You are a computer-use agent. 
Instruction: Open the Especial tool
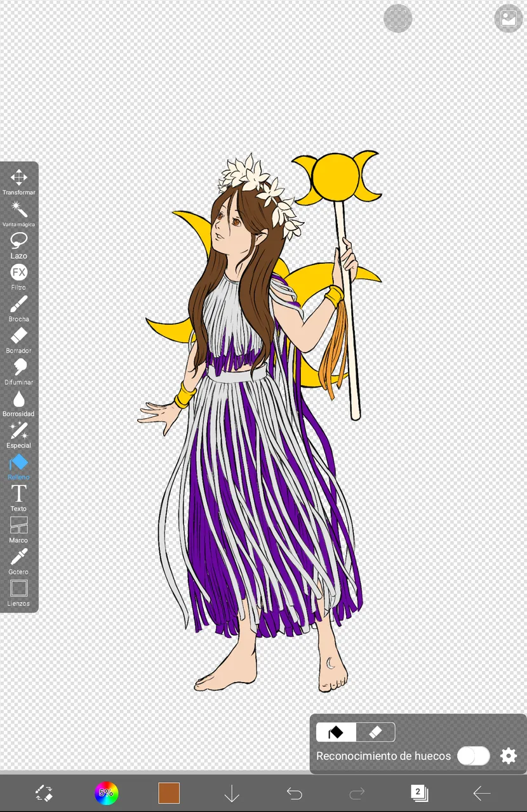18,435
